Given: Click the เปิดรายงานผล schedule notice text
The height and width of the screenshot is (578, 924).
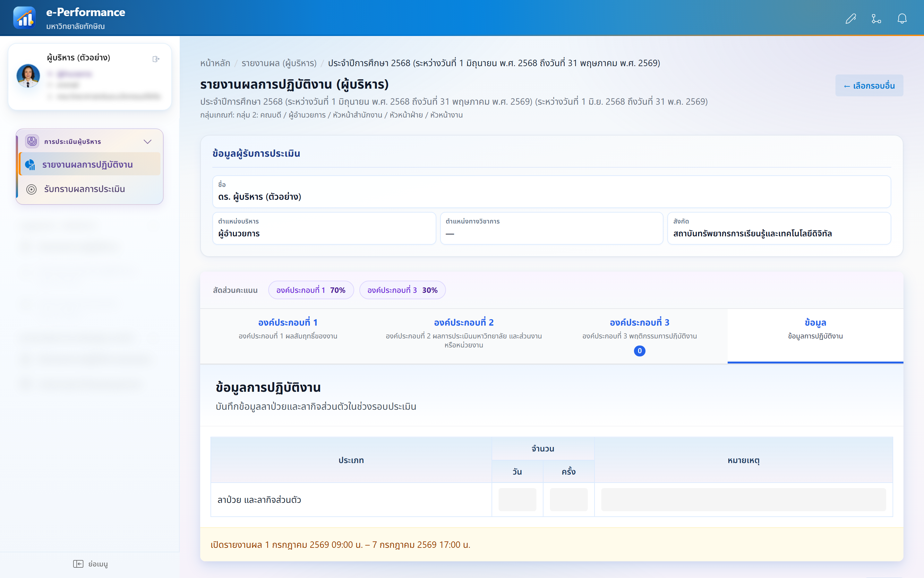Looking at the screenshot, I should pyautogui.click(x=340, y=545).
